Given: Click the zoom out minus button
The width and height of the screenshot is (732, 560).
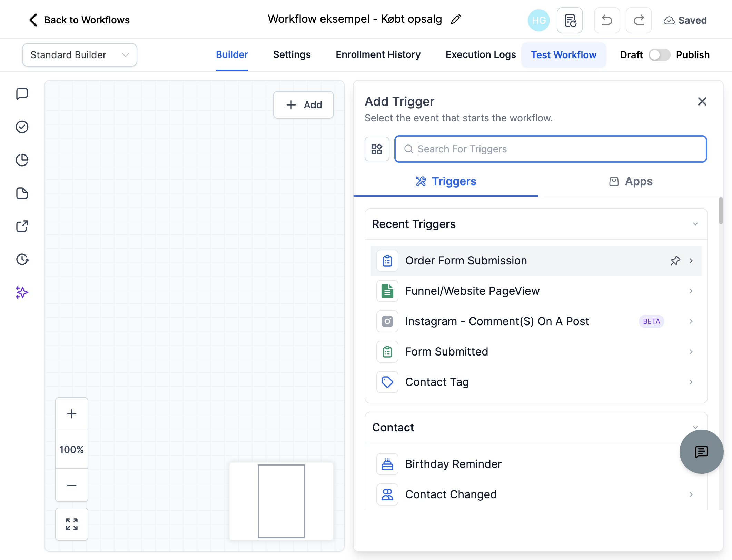Looking at the screenshot, I should (x=72, y=485).
